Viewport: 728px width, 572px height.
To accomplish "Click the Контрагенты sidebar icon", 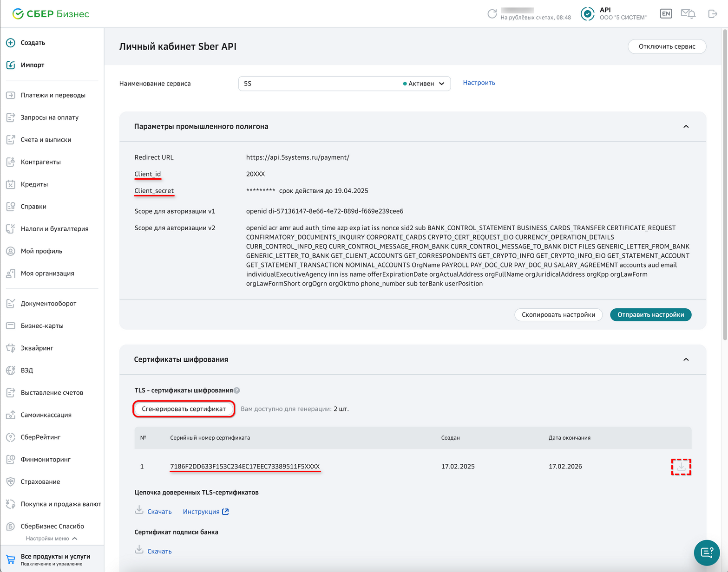I will (11, 162).
